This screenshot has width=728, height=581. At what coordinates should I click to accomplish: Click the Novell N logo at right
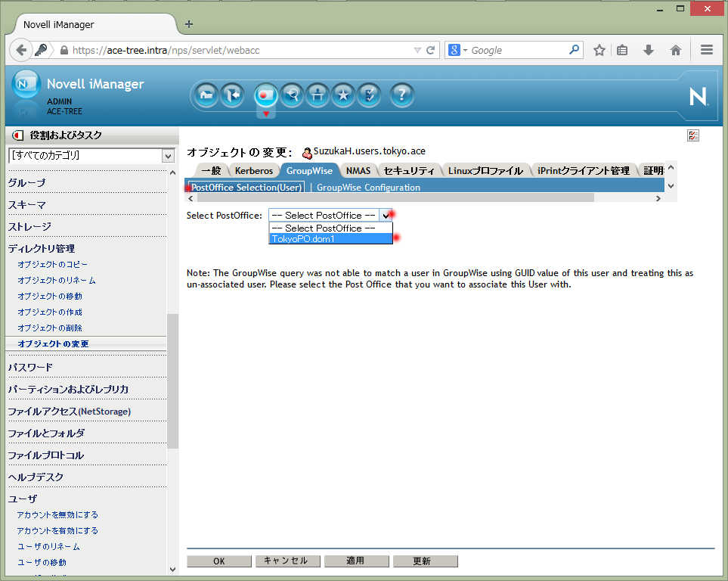[698, 97]
